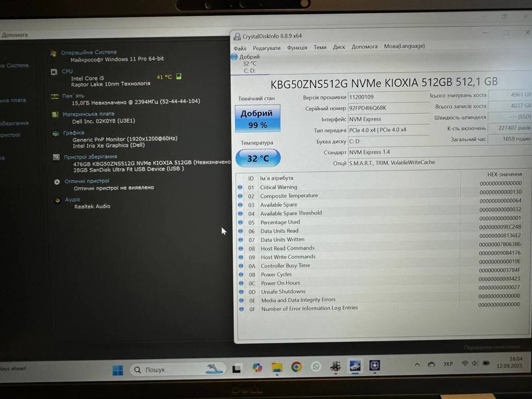Screen dimensions: 532x399
Task: Open the Пам'ять section link
Action: (73, 96)
